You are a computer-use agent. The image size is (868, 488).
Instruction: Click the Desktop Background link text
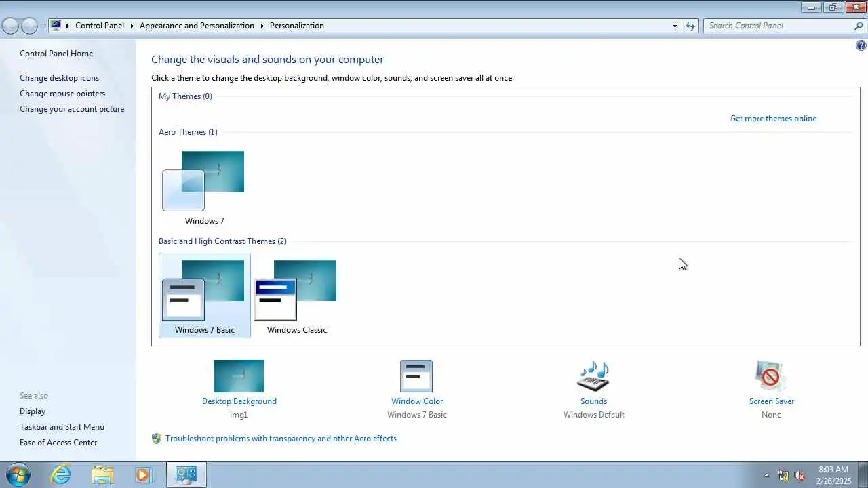click(239, 401)
